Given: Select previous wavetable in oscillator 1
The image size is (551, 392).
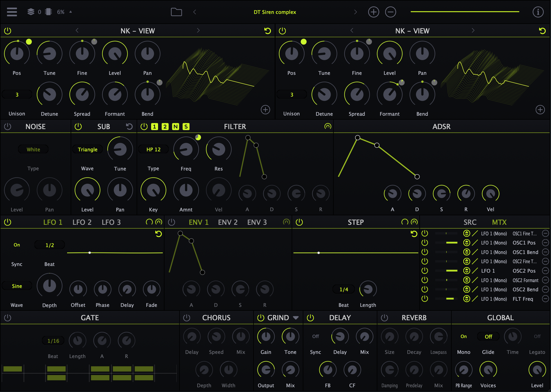Looking at the screenshot, I should (77, 31).
